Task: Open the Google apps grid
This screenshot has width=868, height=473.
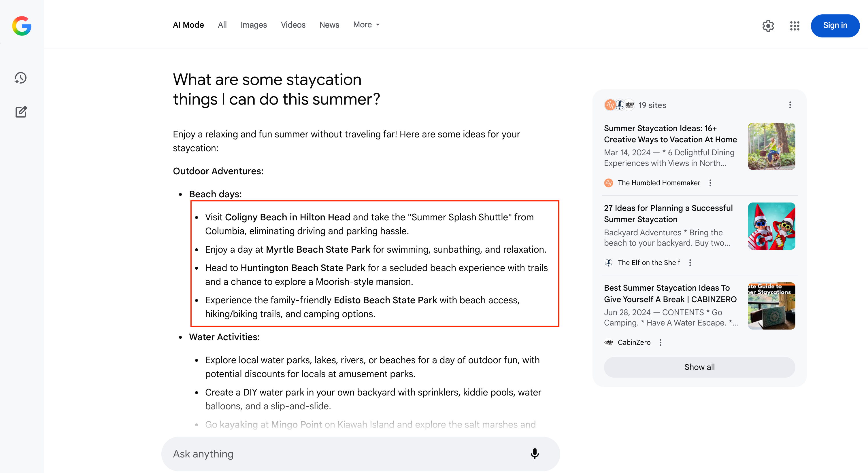Action: 794,26
